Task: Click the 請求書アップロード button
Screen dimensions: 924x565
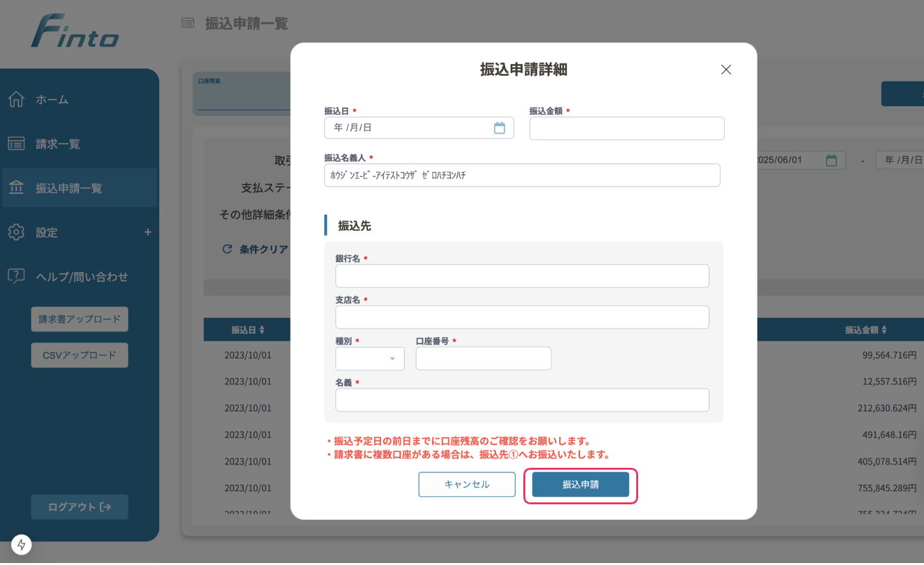Action: click(80, 319)
